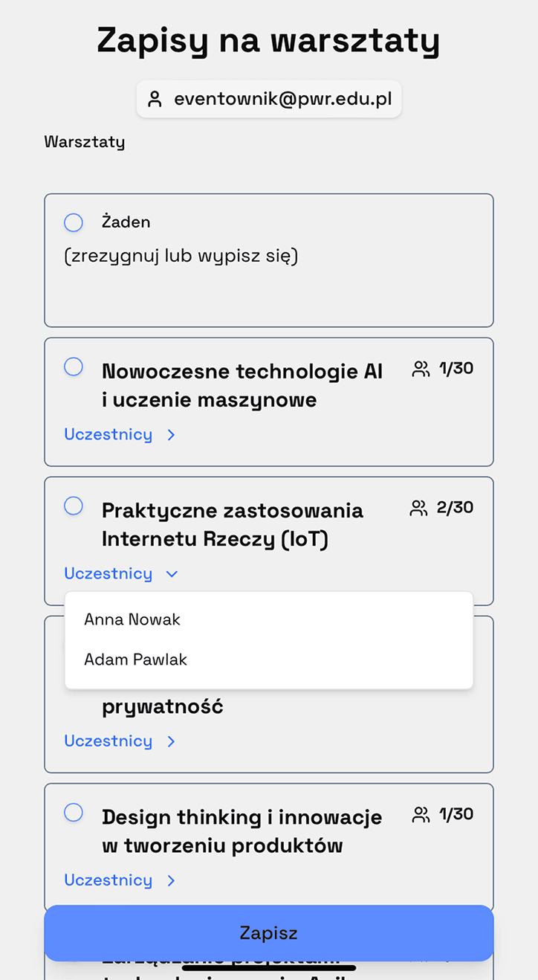Screen dimensions: 538x980
Task: Expand Uczestnicy chevron under the prywatność workshop
Action: coord(171,741)
